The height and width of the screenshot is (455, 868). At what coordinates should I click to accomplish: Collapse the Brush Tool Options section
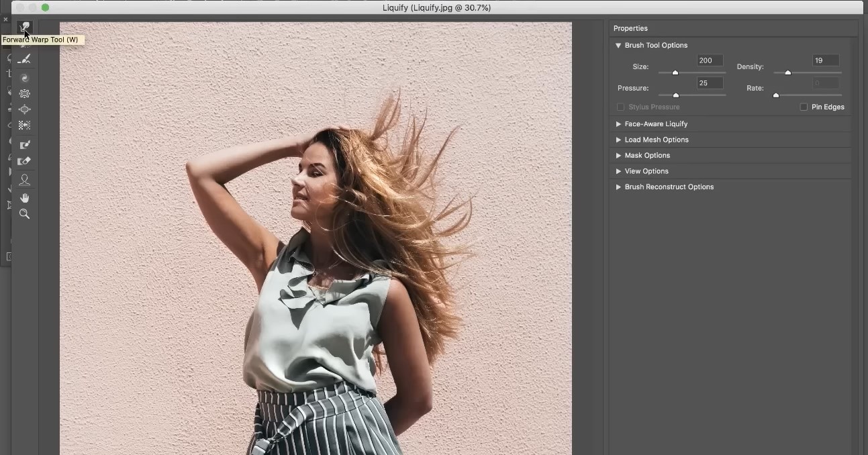point(618,46)
